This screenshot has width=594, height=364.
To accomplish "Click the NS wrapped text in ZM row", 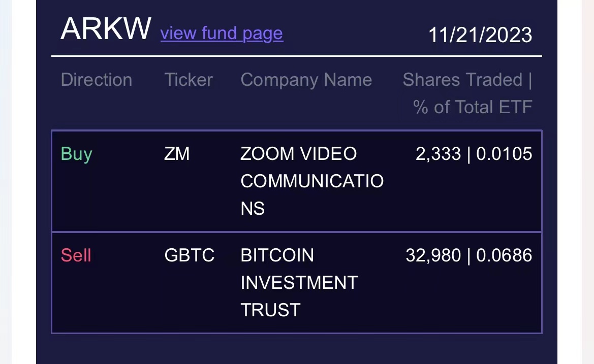I will click(x=253, y=209).
